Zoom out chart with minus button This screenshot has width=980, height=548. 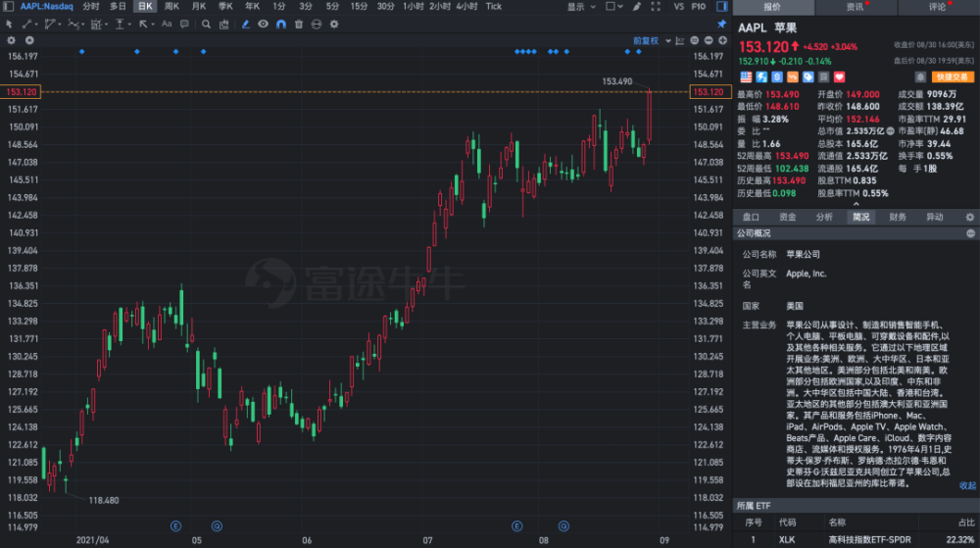pos(709,40)
